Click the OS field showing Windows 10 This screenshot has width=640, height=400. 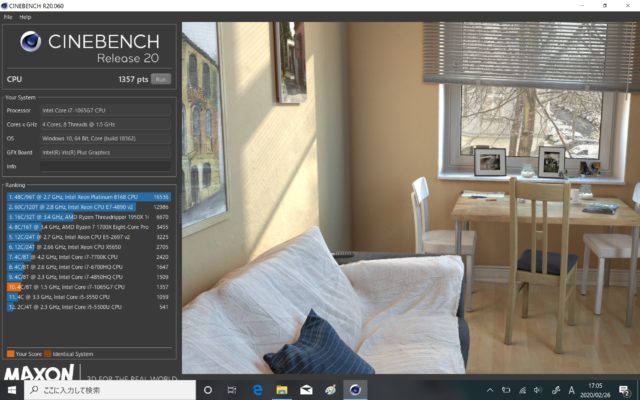(105, 138)
